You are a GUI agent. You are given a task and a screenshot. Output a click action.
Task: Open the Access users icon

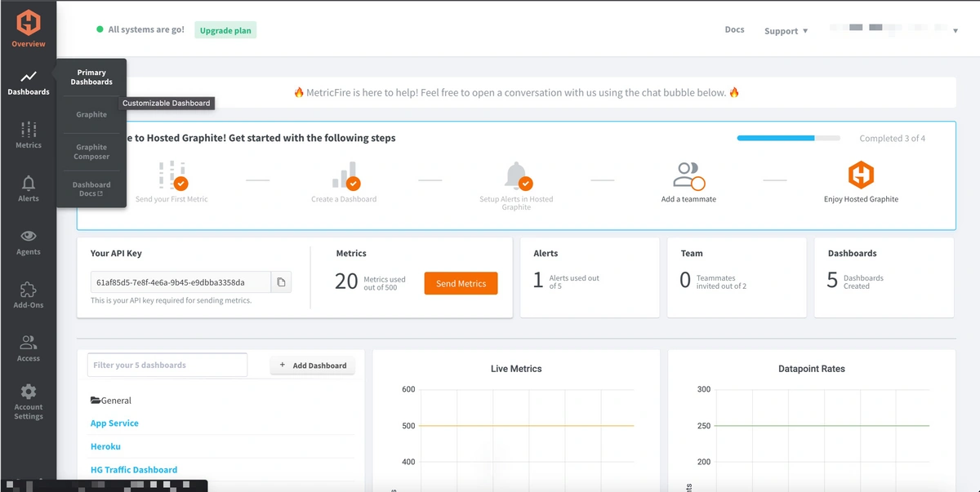click(29, 343)
